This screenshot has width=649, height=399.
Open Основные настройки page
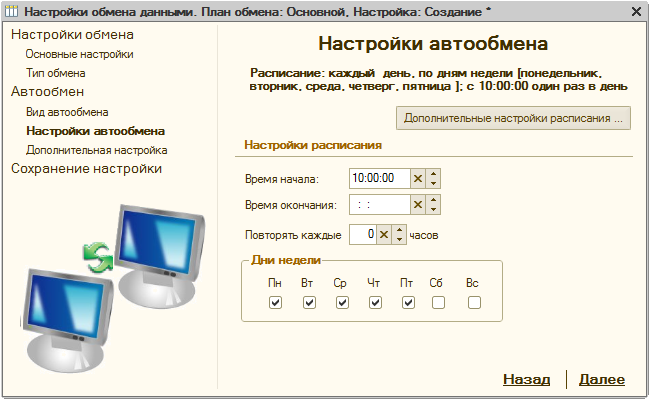(x=79, y=54)
